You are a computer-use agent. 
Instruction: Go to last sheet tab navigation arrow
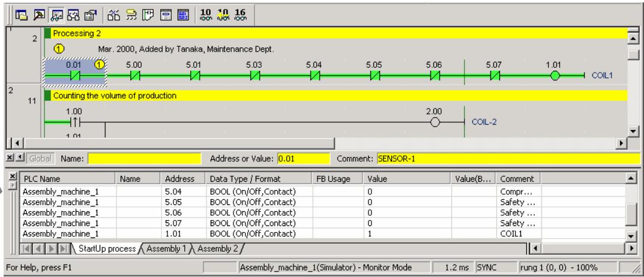(x=64, y=249)
